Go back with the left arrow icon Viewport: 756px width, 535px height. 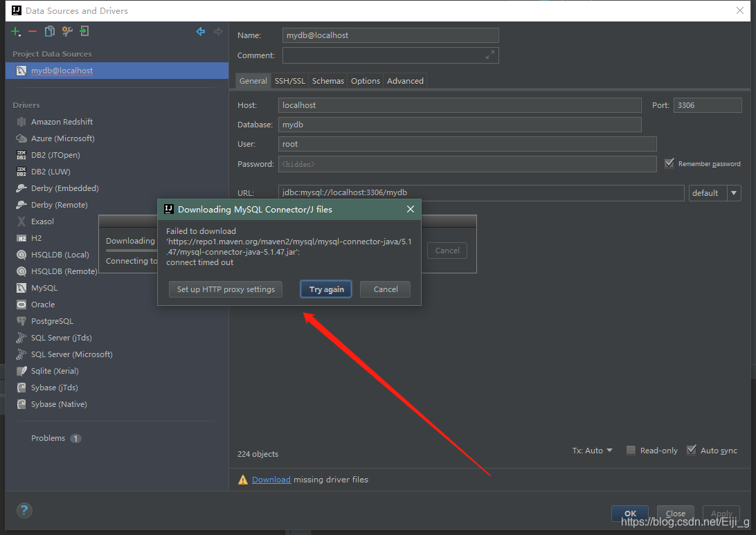tap(201, 32)
